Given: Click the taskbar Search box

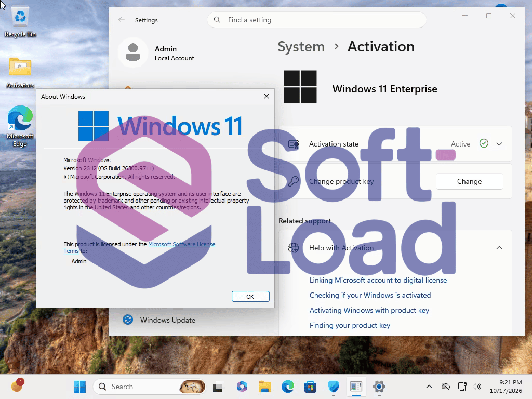Looking at the screenshot, I should pos(149,387).
